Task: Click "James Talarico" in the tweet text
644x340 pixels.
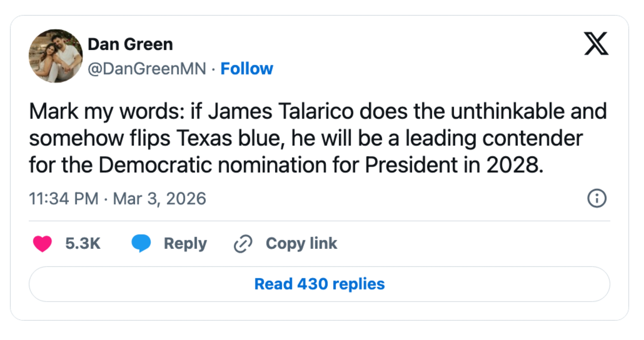Action: 281,111
